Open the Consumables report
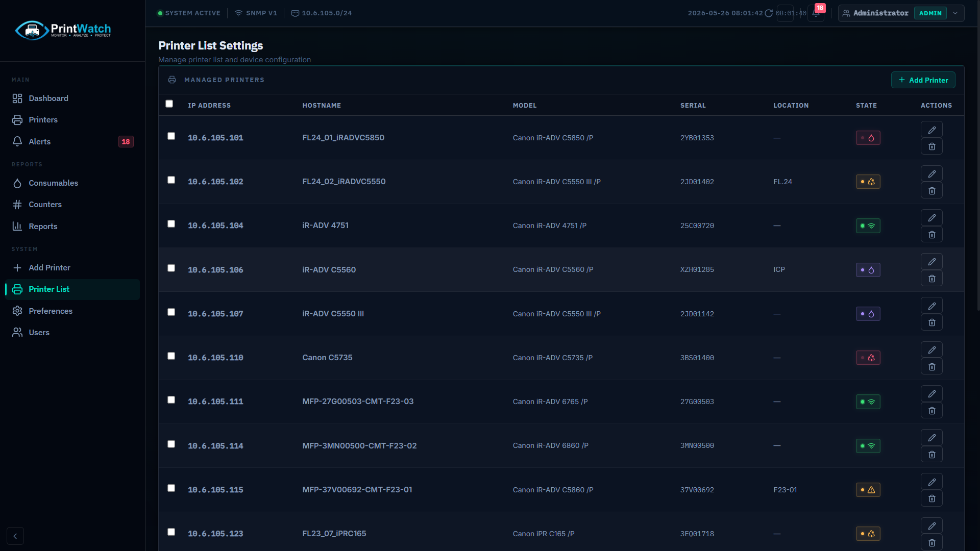 [x=72, y=183]
